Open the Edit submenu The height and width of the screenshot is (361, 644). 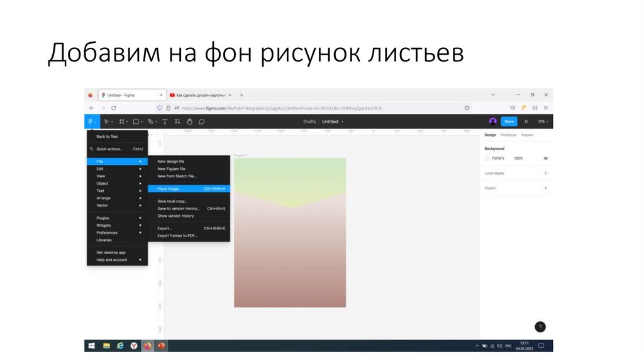[118, 169]
